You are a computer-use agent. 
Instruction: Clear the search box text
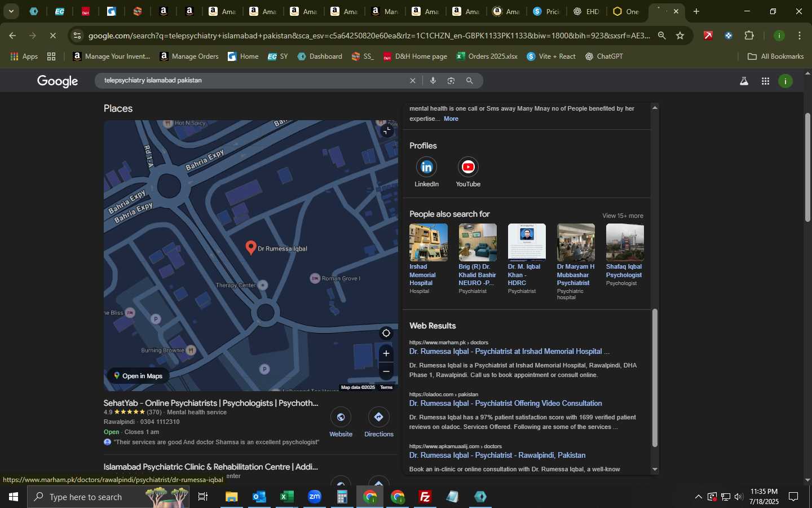click(413, 81)
